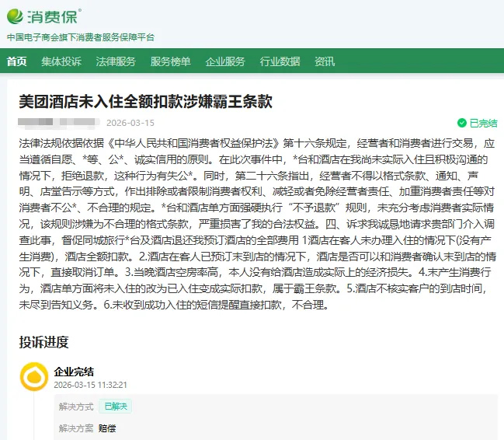Click the 企业完结 progress heading
Screen dimensions: 504x440
(74, 372)
